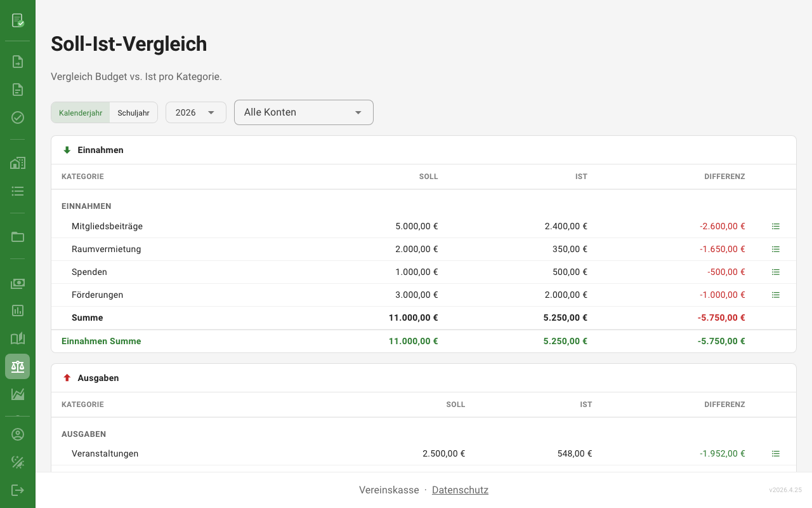
Task: Open the folder icon in sidebar
Action: click(18, 237)
